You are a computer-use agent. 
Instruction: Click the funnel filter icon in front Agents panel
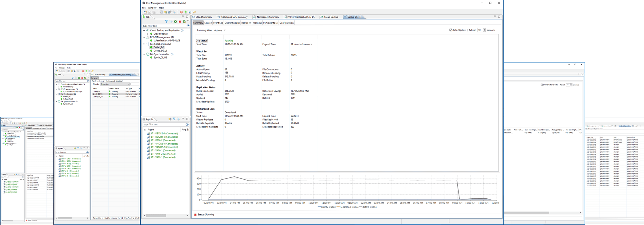(x=174, y=119)
